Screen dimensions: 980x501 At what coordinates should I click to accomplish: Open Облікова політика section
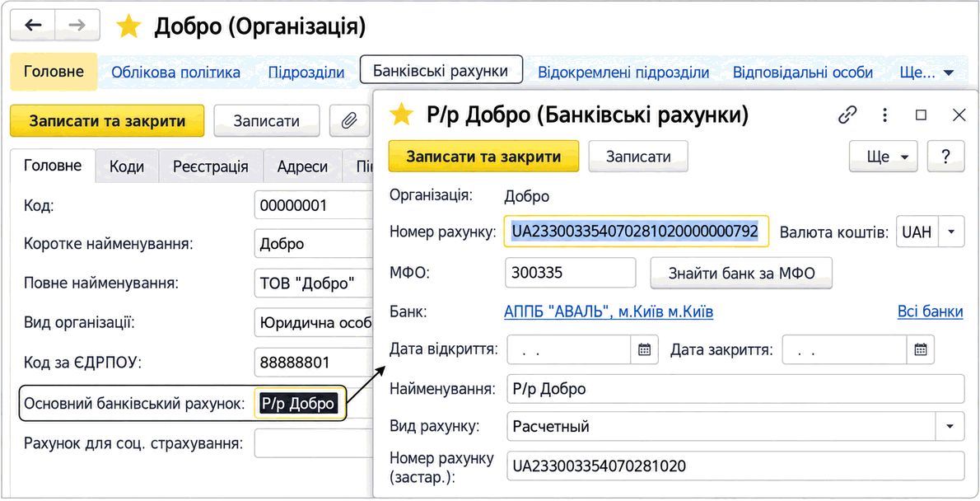175,73
